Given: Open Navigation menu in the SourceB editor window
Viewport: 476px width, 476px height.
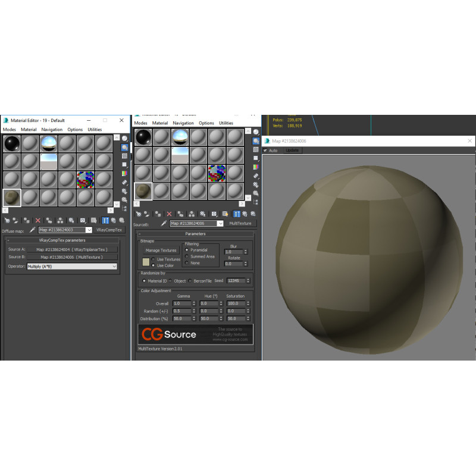Looking at the screenshot, I should (x=183, y=123).
